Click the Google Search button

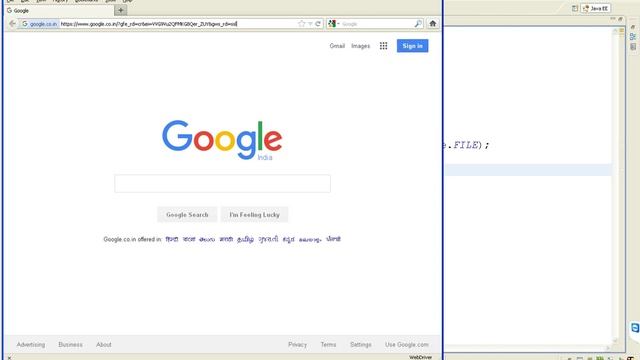(187, 215)
